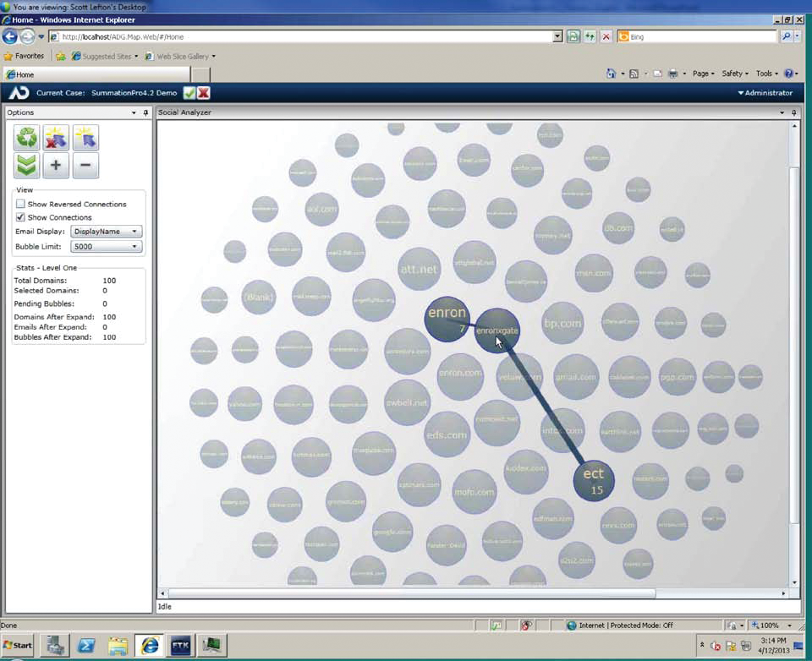Click the red X beside current case
Image resolution: width=812 pixels, height=661 pixels.
click(204, 93)
